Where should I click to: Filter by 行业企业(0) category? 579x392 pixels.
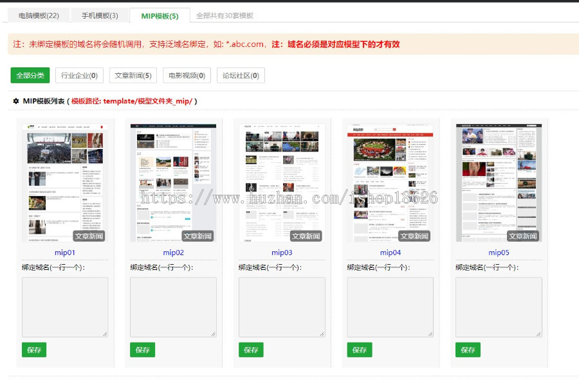click(x=79, y=76)
